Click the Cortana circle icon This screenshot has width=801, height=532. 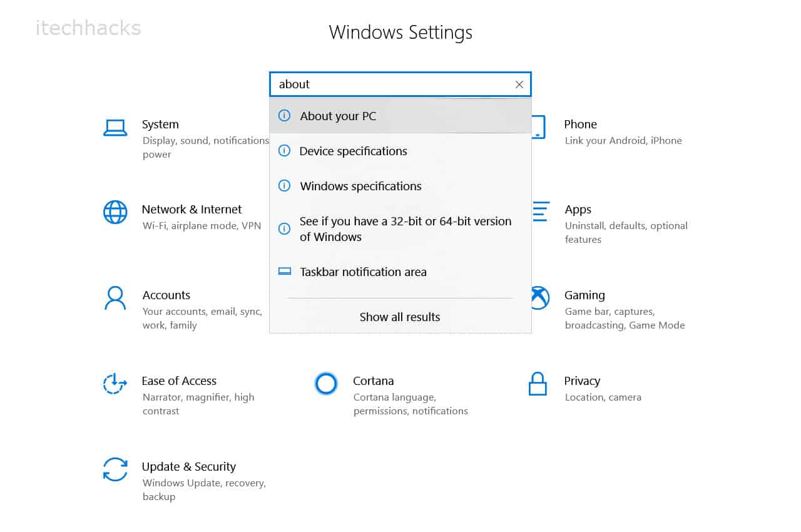pyautogui.click(x=326, y=384)
